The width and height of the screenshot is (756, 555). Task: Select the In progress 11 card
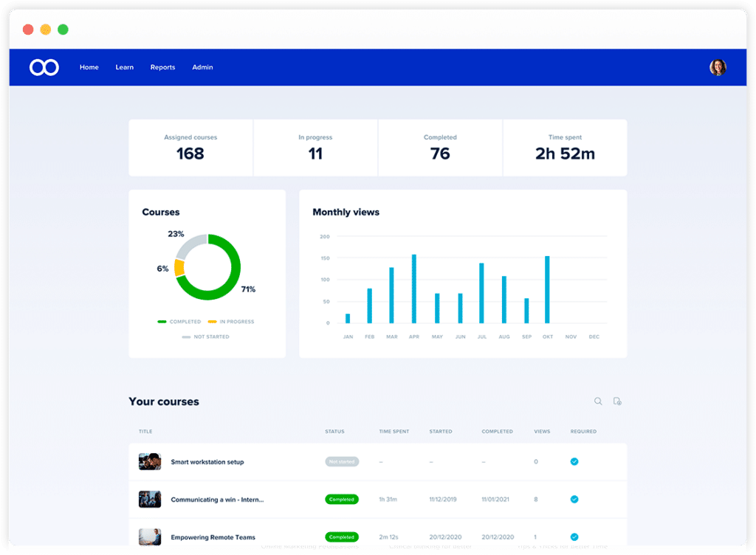(x=316, y=148)
